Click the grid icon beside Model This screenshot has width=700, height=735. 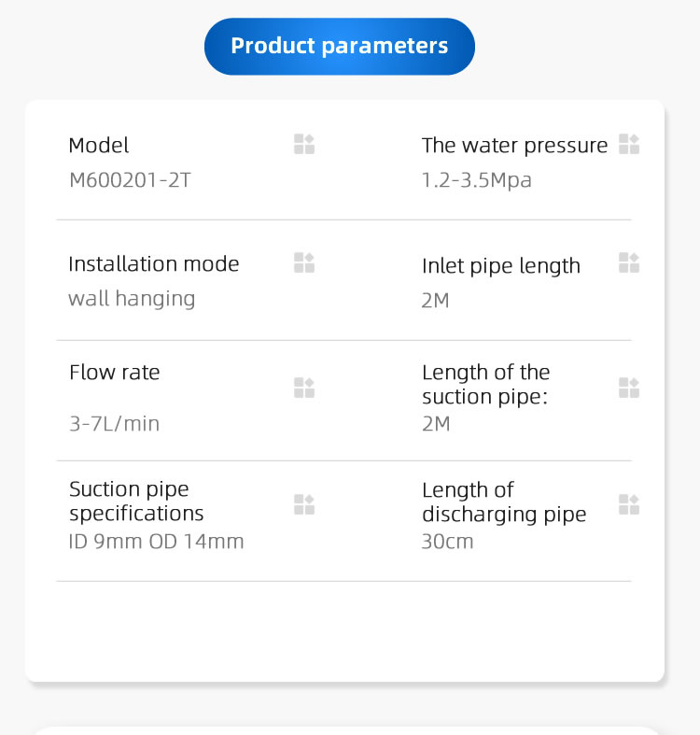coord(304,144)
